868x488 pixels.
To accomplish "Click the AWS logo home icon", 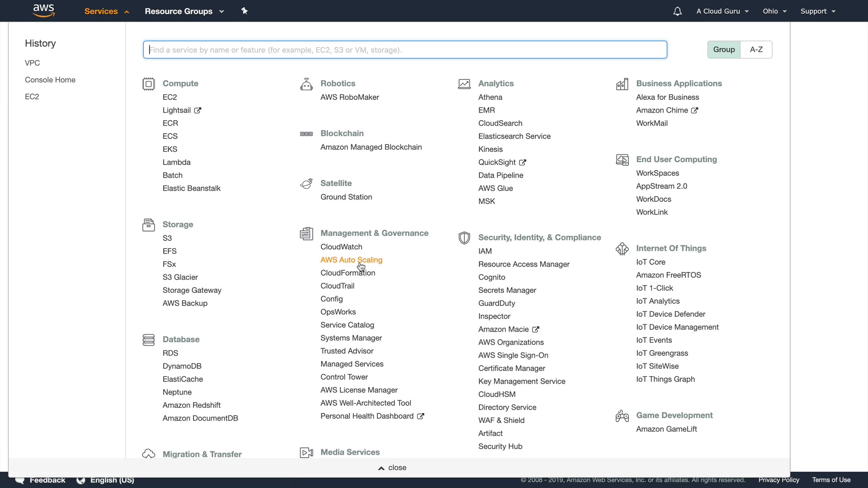I will (x=43, y=10).
